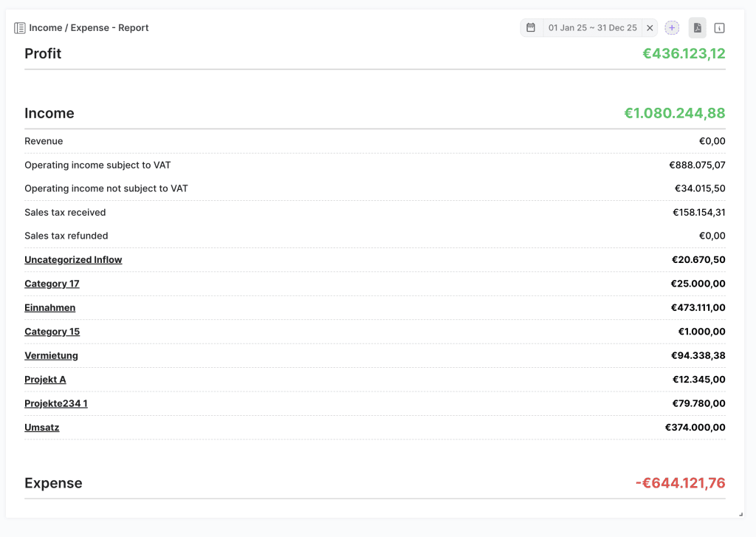Click the Income section heading
Viewport: 756px width, 537px height.
(49, 113)
